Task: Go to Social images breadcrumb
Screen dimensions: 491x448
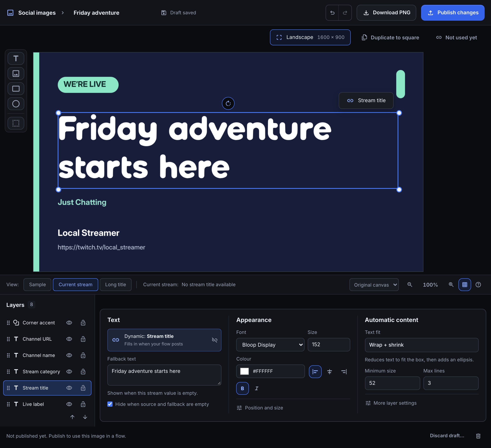Action: (x=37, y=13)
